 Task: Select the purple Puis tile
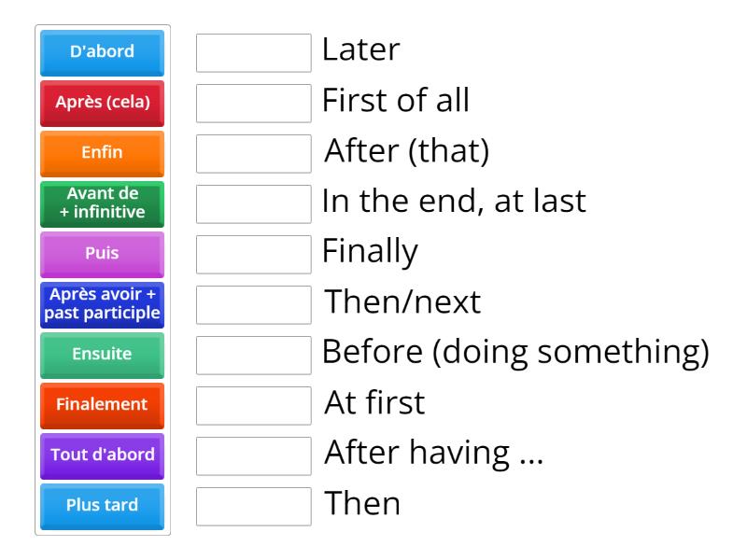[x=102, y=254]
